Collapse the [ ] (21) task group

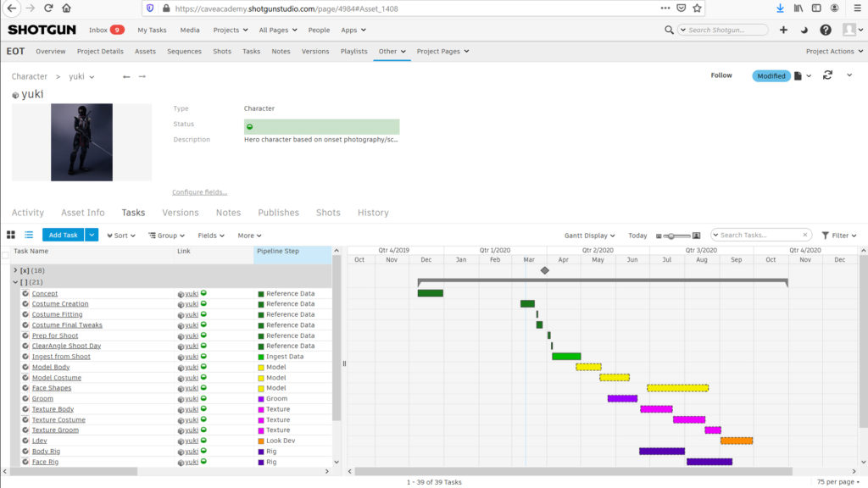(x=16, y=281)
